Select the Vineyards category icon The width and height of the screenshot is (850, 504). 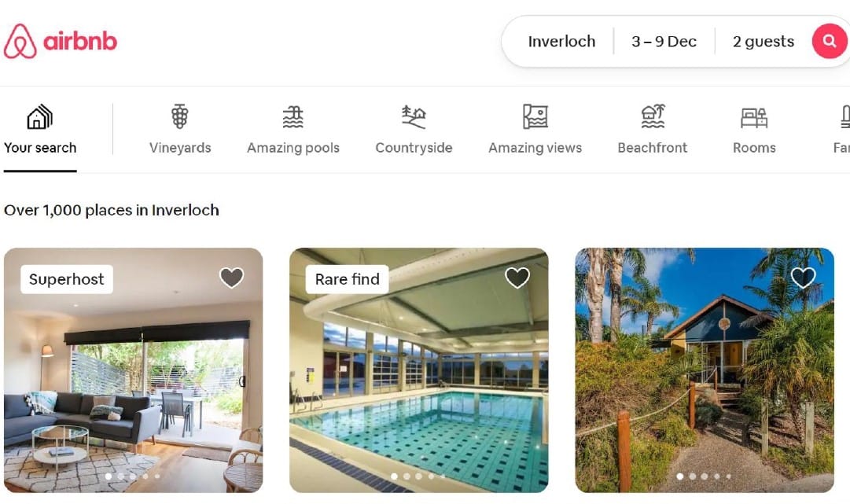click(180, 116)
